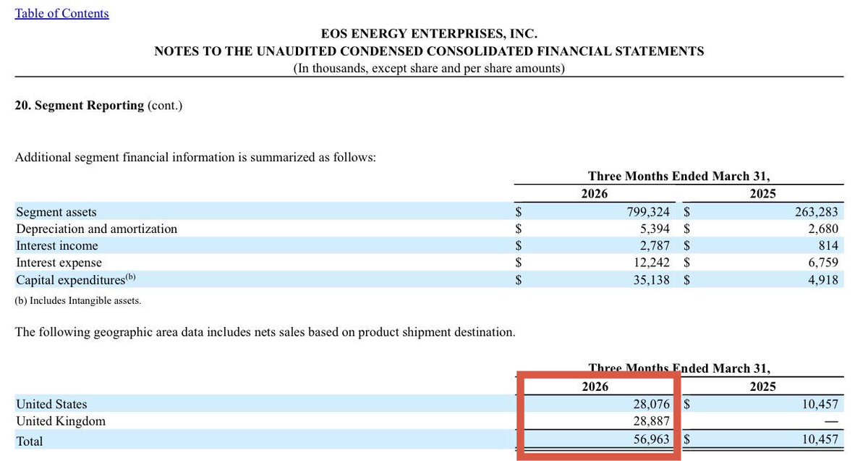
Task: Click the '20. Segment Reporting (cont.)' heading
Action: click(x=98, y=105)
